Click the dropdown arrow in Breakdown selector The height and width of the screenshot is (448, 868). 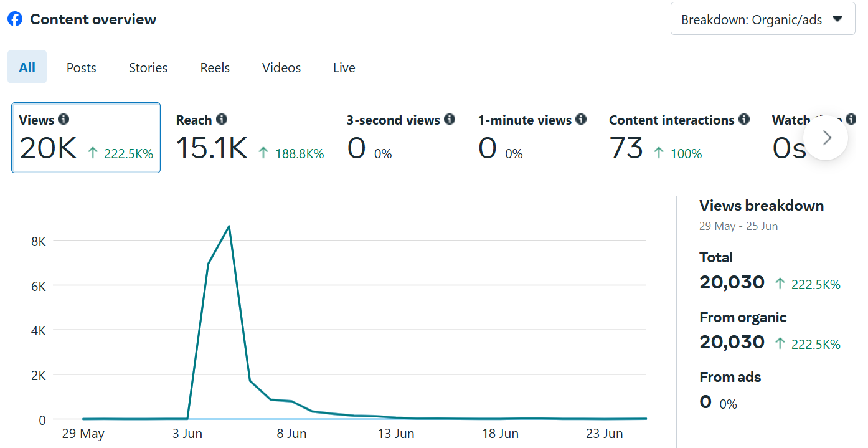coord(837,19)
